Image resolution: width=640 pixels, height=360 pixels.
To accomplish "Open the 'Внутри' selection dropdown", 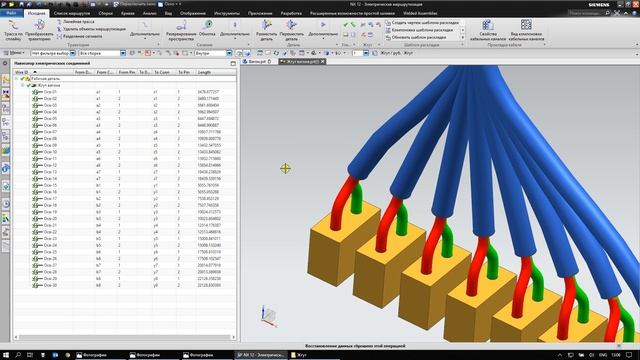I will tap(229, 53).
